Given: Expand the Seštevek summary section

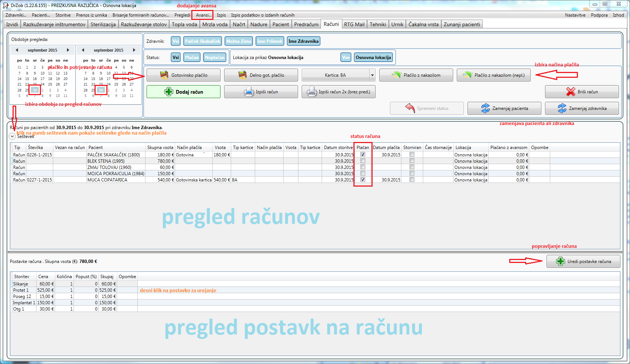Looking at the screenshot, I should 12,136.
